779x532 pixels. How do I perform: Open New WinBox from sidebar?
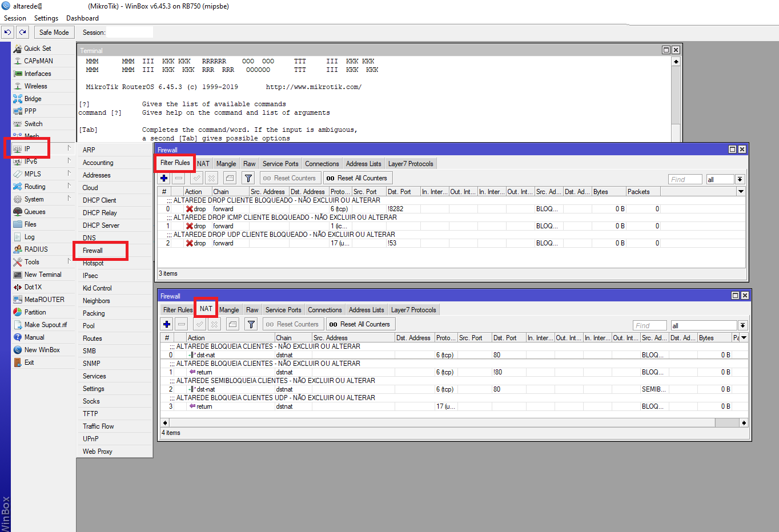pos(42,350)
